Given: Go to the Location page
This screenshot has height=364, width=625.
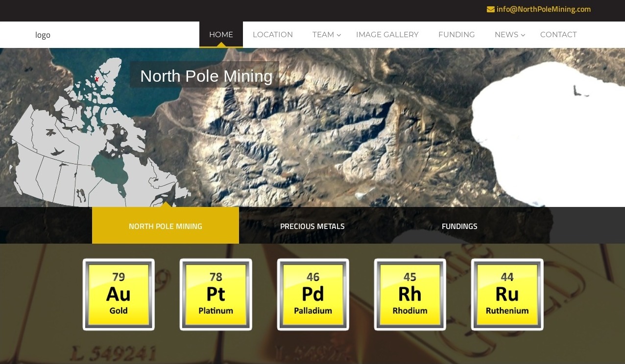Looking at the screenshot, I should click(273, 35).
